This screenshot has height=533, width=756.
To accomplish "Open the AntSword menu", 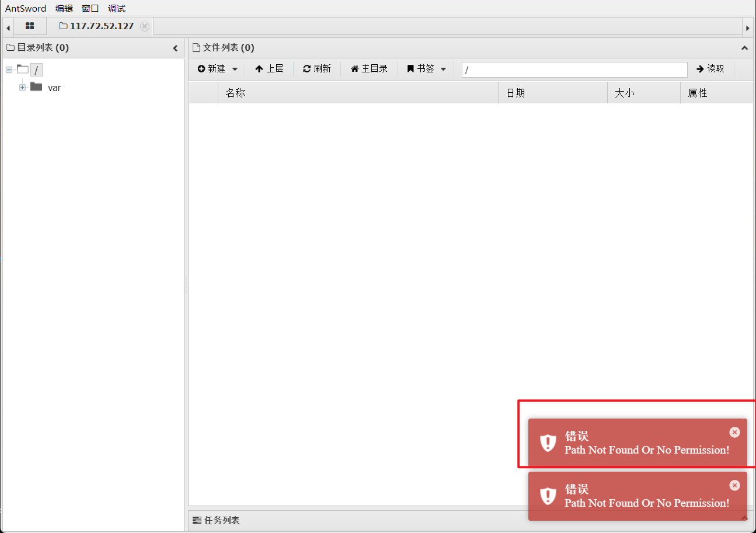I will click(26, 8).
